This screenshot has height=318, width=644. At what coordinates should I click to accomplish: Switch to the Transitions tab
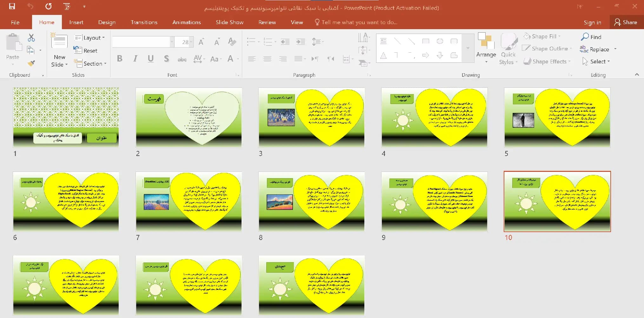[144, 22]
